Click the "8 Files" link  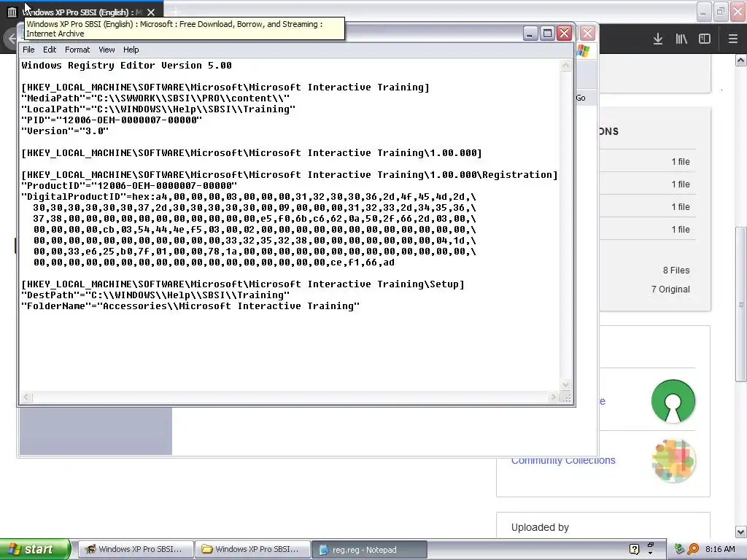[676, 271]
